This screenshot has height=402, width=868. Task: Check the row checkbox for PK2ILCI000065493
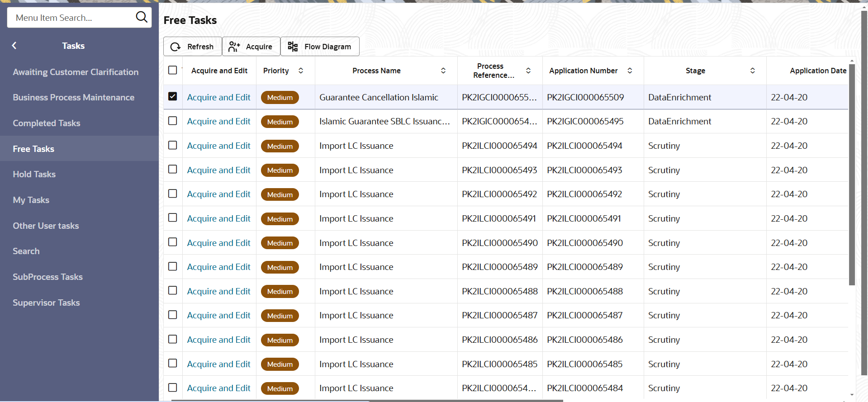click(172, 169)
